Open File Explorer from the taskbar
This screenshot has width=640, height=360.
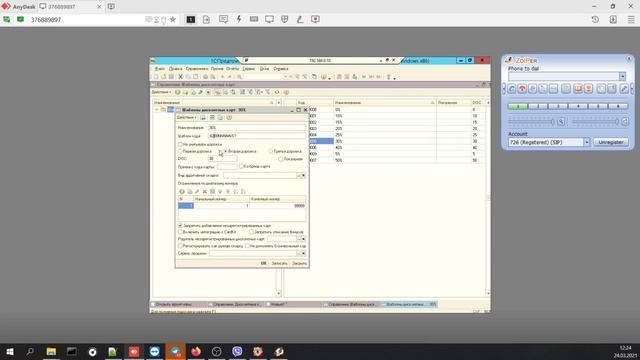coord(51,351)
